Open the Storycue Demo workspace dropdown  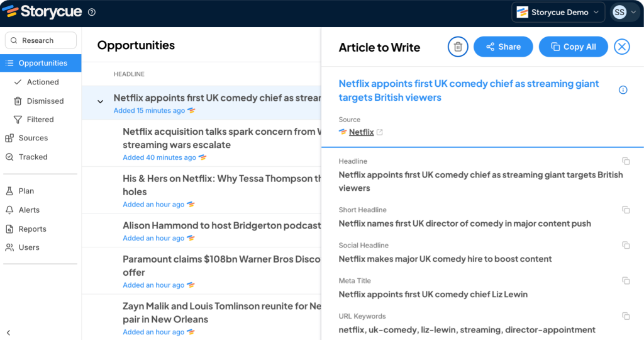pyautogui.click(x=558, y=12)
